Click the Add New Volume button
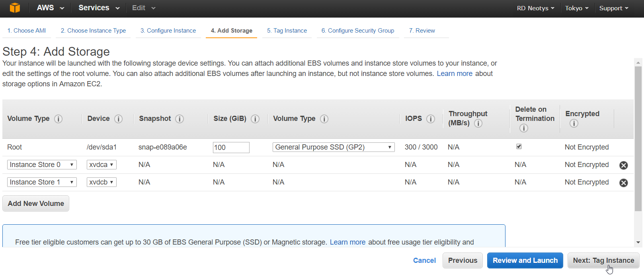Viewport: 644px width, 276px height. pos(36,204)
